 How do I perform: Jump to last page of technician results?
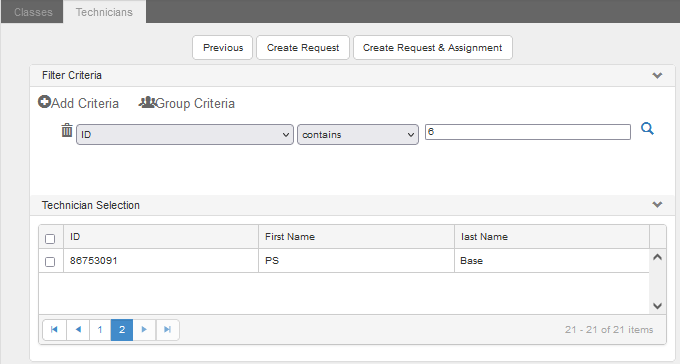pyautogui.click(x=167, y=330)
